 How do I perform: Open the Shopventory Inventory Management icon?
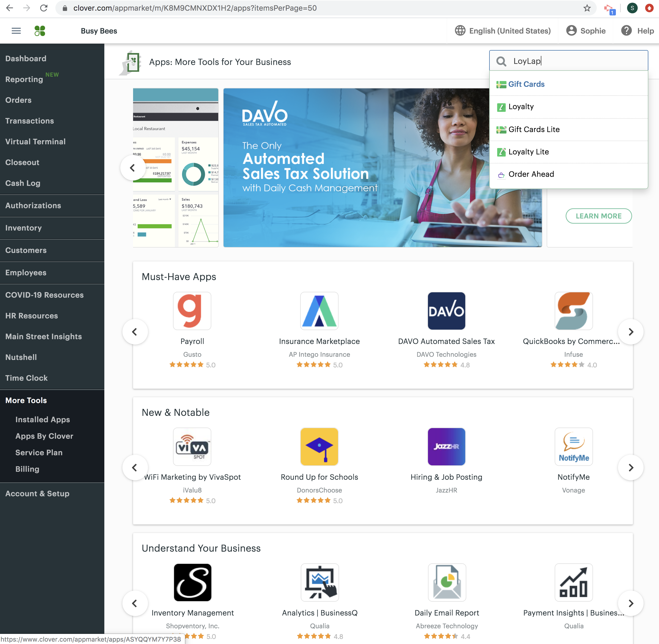pyautogui.click(x=192, y=582)
